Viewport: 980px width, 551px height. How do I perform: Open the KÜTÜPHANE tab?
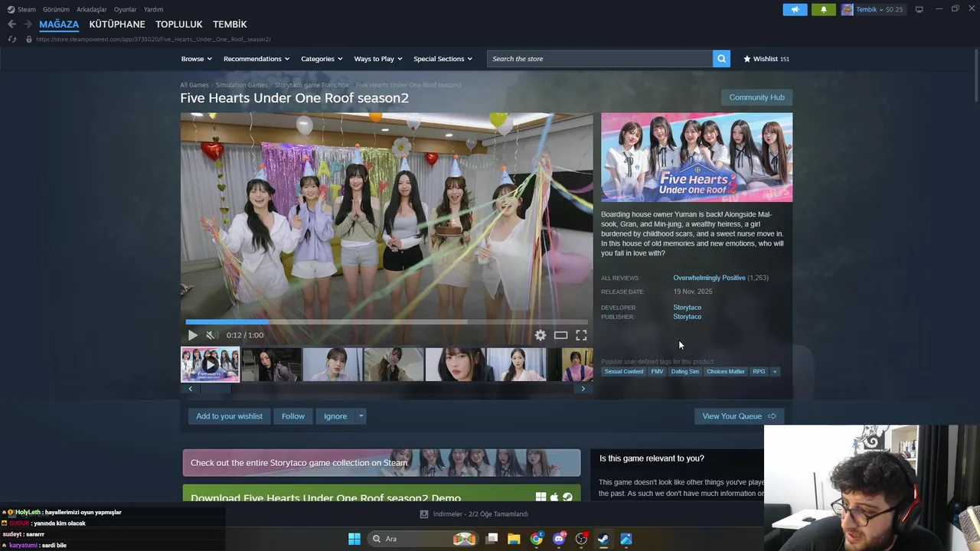pyautogui.click(x=117, y=24)
